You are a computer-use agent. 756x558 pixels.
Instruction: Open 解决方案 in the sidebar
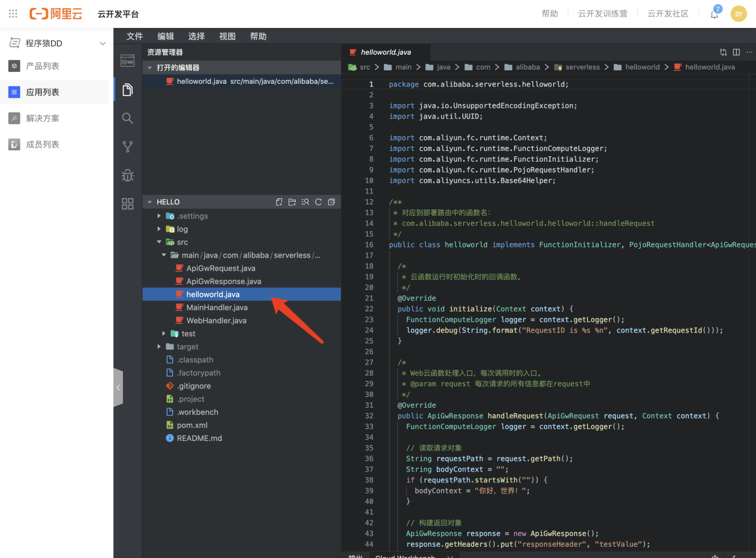click(x=54, y=118)
